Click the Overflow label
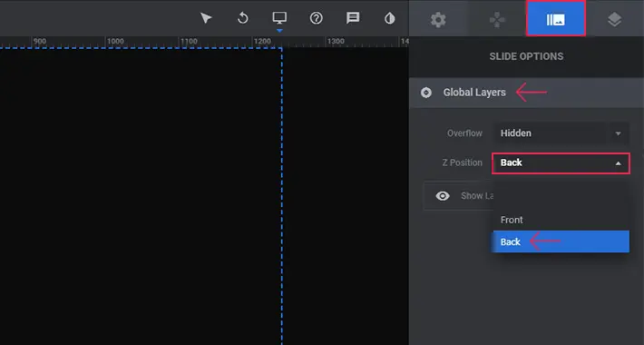 464,133
